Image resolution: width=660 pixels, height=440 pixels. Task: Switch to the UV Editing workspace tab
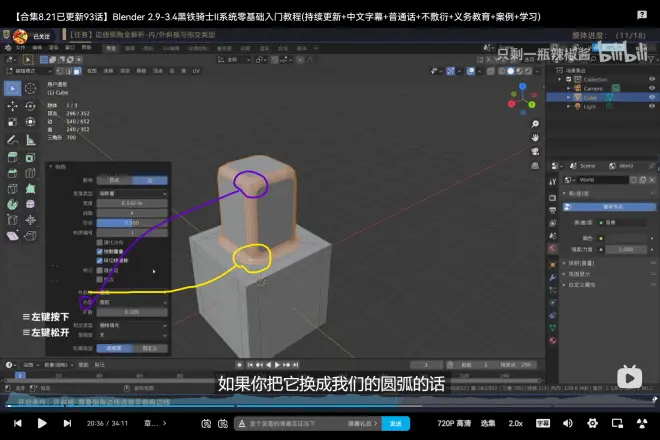pyautogui.click(x=171, y=48)
